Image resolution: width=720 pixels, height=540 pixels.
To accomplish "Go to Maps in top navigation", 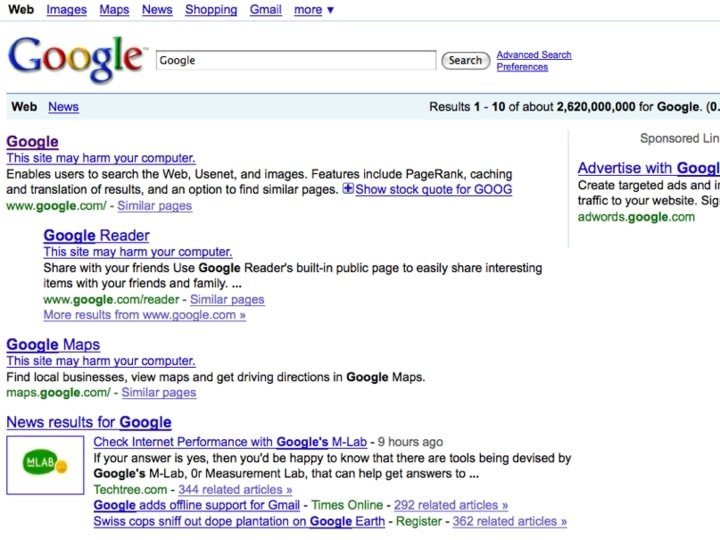I will [x=114, y=10].
